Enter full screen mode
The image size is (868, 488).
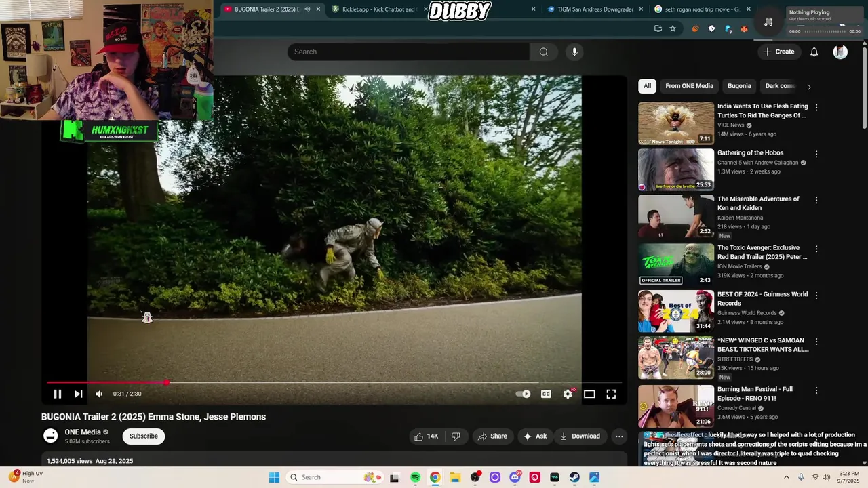point(611,394)
